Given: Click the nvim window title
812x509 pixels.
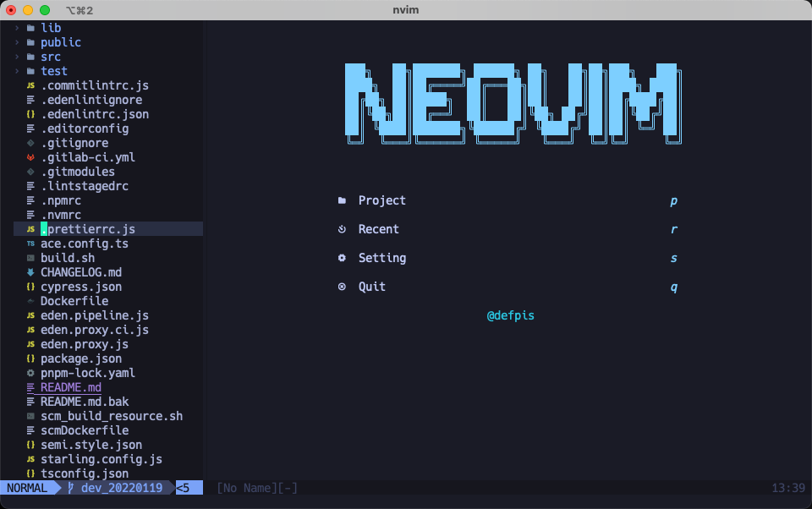Looking at the screenshot, I should [405, 10].
